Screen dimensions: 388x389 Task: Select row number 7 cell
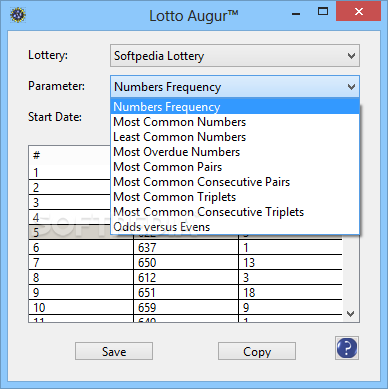point(81,262)
